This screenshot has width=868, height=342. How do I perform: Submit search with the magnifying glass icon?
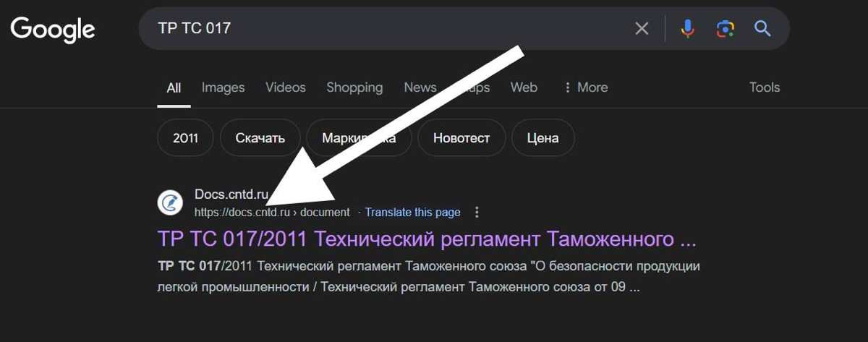(762, 28)
